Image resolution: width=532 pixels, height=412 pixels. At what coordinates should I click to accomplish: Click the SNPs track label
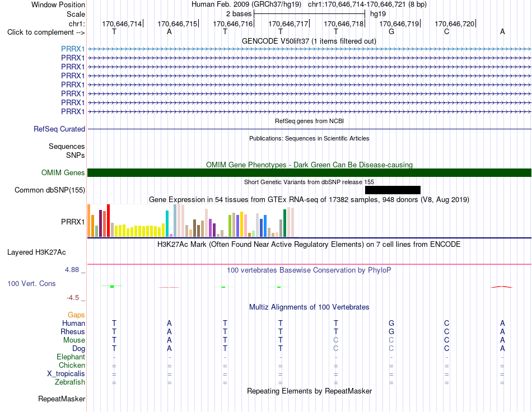(76, 155)
